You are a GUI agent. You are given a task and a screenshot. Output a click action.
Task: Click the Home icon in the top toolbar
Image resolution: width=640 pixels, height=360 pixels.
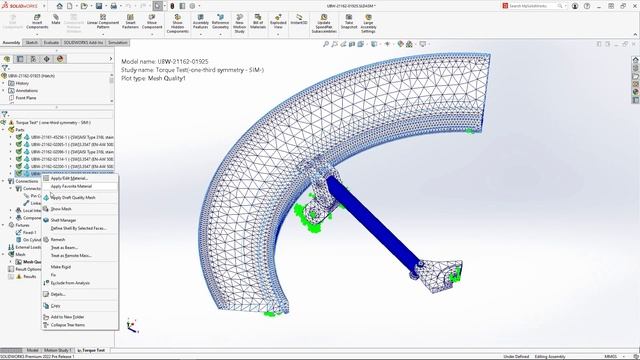60,6
